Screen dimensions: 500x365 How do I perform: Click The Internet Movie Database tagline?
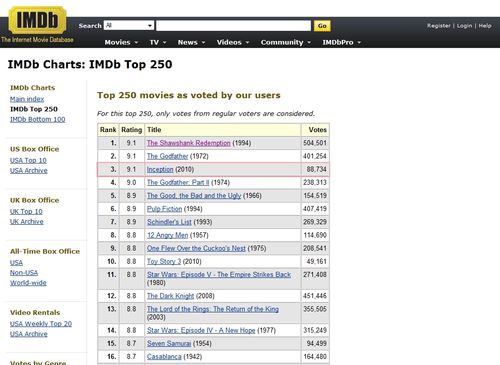point(37,40)
